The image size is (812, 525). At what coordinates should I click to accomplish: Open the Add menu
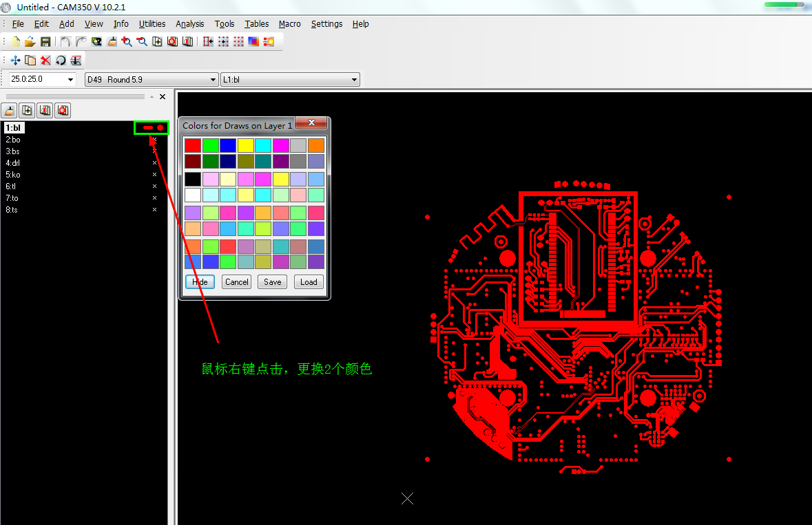66,24
